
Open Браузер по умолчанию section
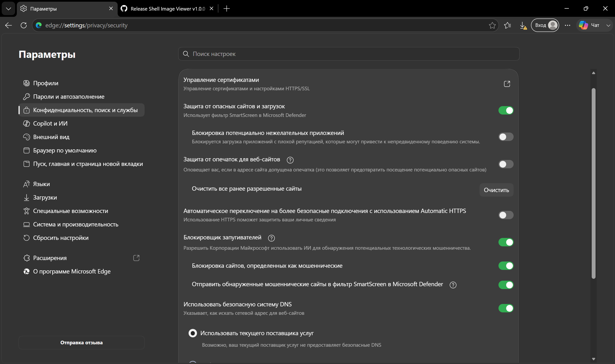(x=81, y=150)
